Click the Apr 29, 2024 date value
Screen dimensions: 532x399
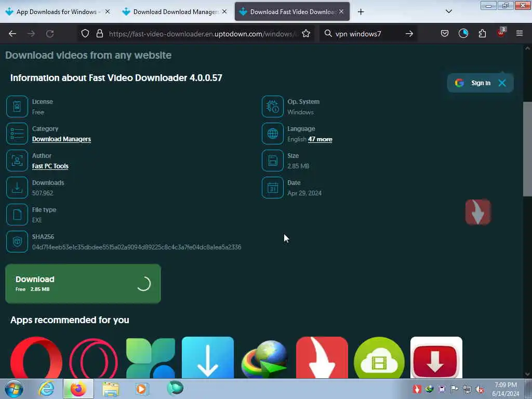pyautogui.click(x=304, y=193)
